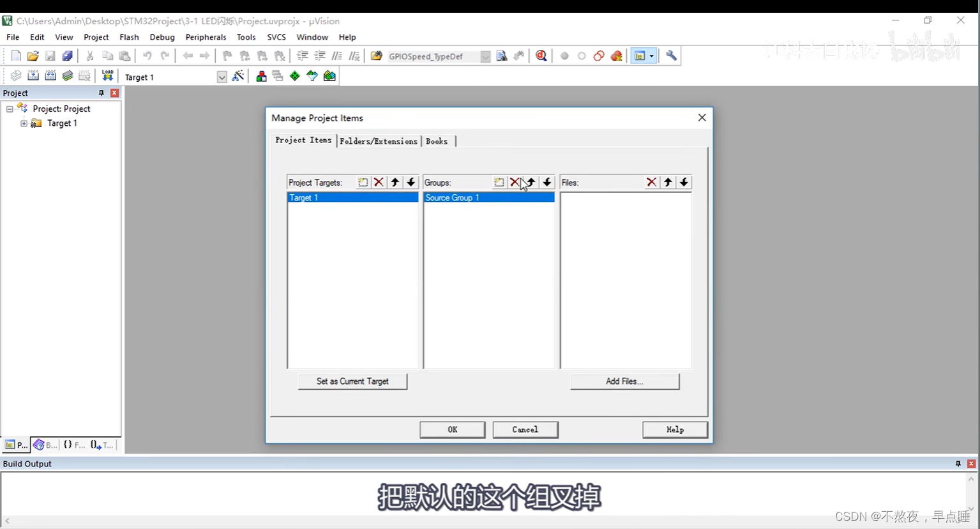Click the Set as Current Target button
Image resolution: width=980 pixels, height=529 pixels.
point(352,381)
